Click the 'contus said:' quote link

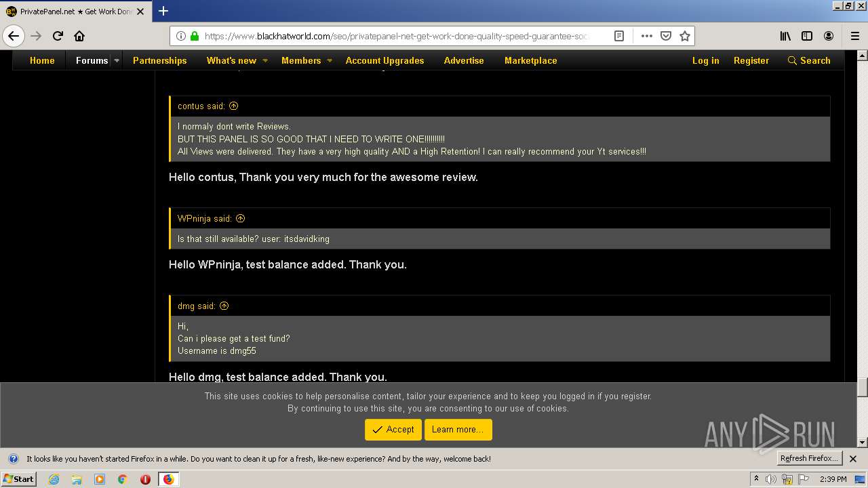(201, 106)
